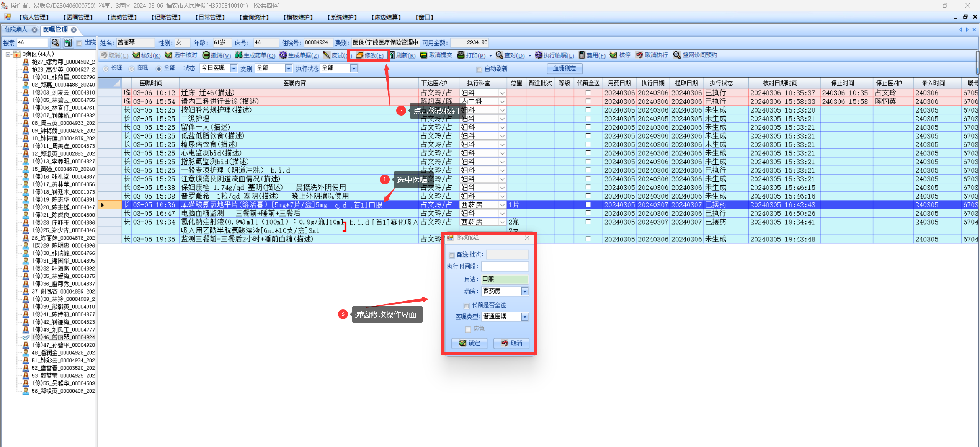Viewport: 980px width, 447px height.
Task: Click the 血糖测定 button
Action: click(x=564, y=69)
